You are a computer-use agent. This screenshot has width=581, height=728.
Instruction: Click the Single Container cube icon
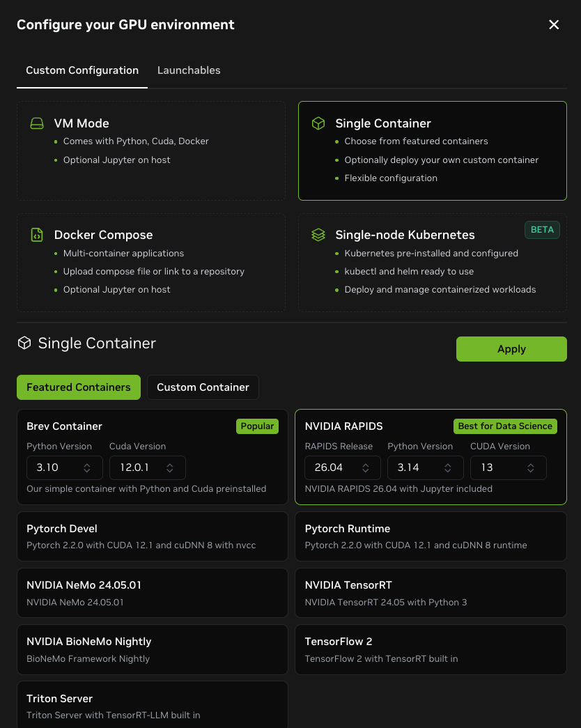click(x=318, y=123)
